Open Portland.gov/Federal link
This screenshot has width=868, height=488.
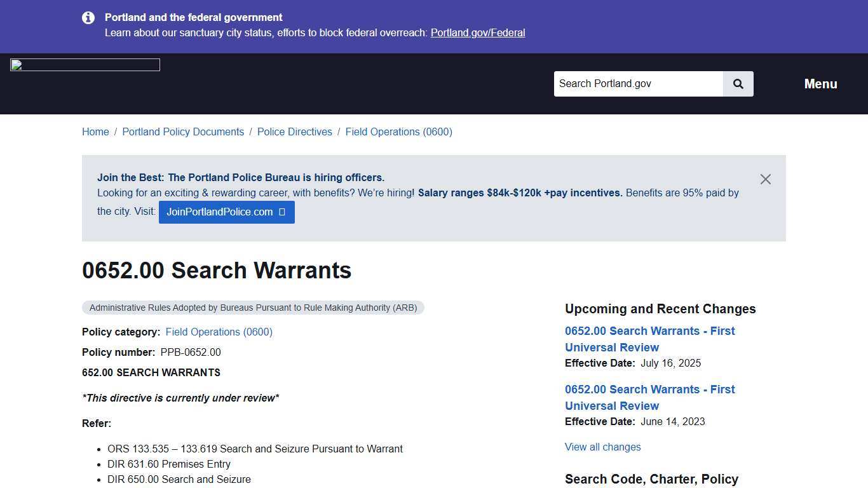[x=478, y=32]
